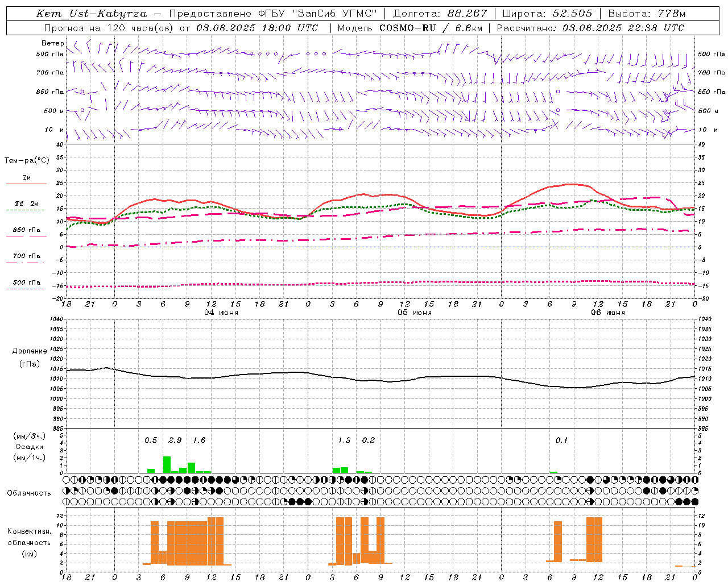728x582 pixels.
Task: Click the 2м temperature legend entry
Action: pyautogui.click(x=27, y=177)
